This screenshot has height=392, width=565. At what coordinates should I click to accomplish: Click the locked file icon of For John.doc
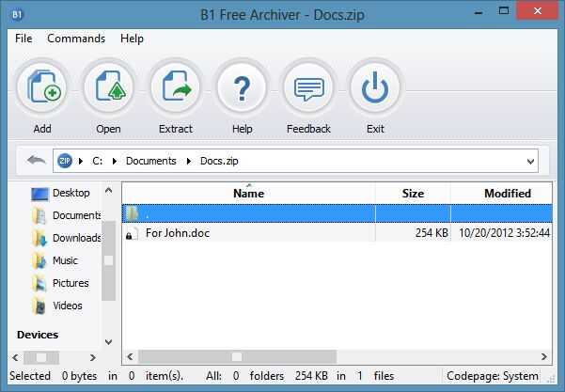[x=132, y=233]
